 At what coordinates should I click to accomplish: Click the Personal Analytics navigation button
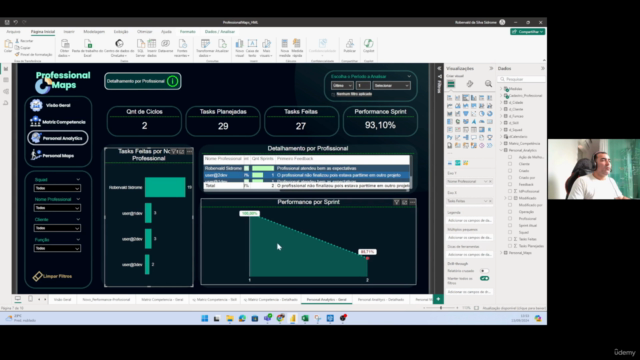tap(58, 138)
